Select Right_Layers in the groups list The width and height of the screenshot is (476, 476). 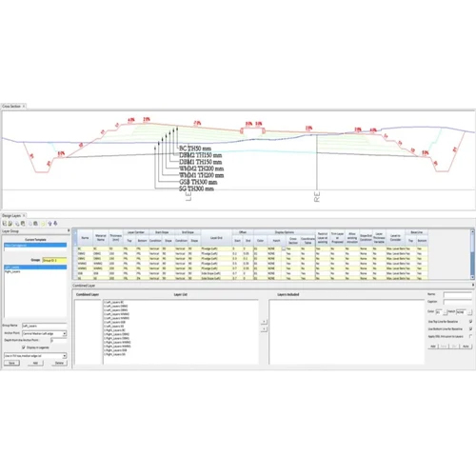click(12, 271)
